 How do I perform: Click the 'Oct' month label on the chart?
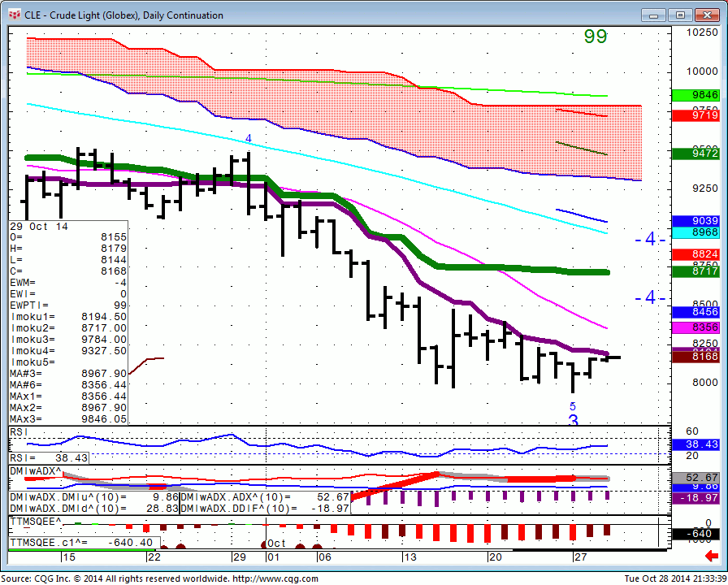coord(277,544)
